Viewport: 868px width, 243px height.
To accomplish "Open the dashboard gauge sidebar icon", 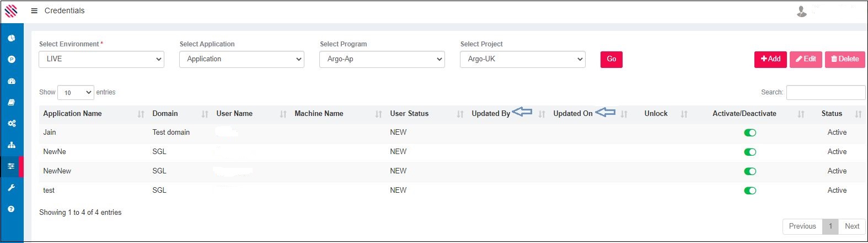I will [x=12, y=81].
